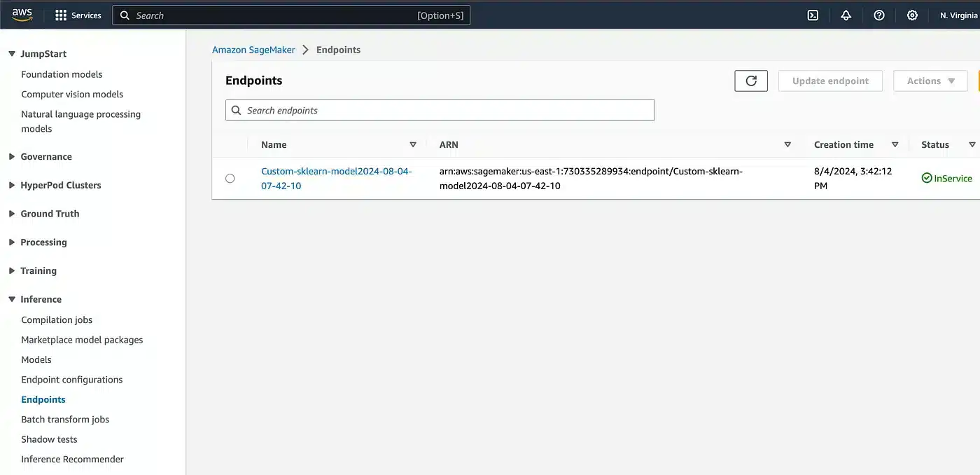Open the AWS home logo

coord(22,15)
